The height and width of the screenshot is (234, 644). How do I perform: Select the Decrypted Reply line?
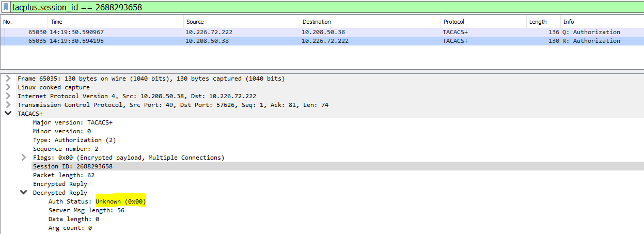click(x=60, y=193)
